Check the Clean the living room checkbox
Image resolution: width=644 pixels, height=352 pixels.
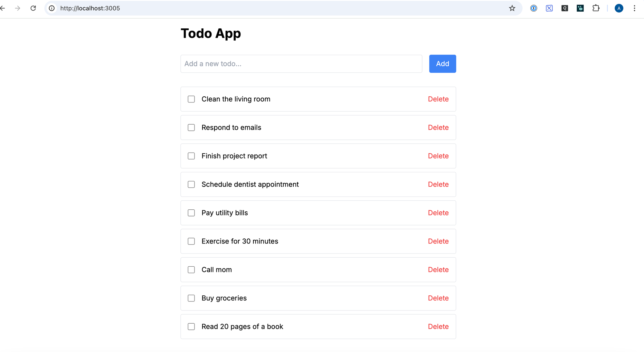pos(191,99)
